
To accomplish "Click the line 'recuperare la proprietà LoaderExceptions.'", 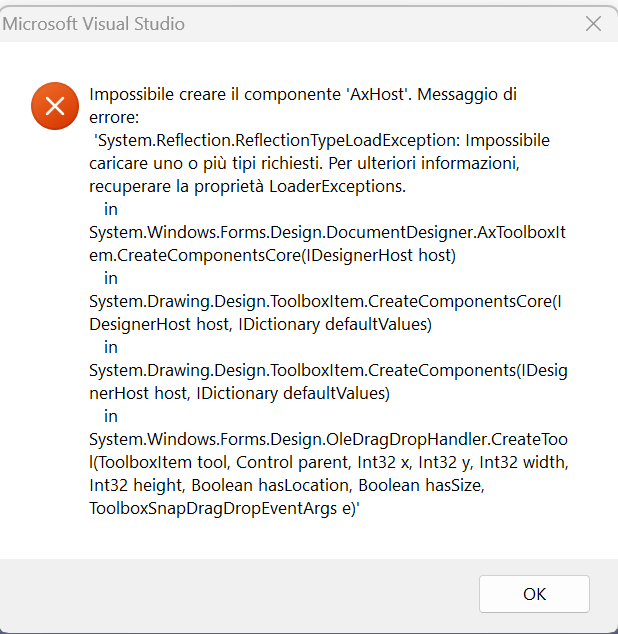I will (248, 186).
